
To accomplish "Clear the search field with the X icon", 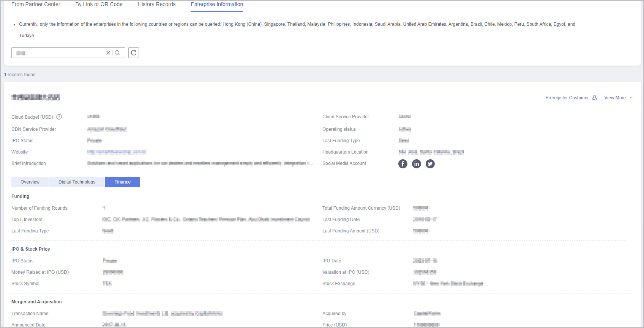I will (108, 53).
